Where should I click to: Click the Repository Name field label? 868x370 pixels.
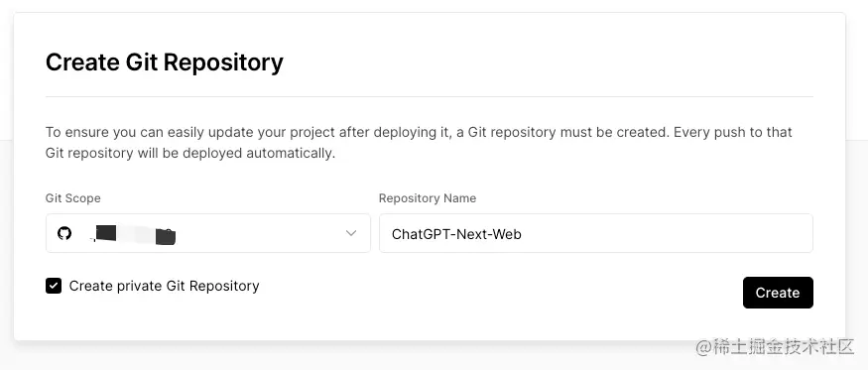[428, 197]
